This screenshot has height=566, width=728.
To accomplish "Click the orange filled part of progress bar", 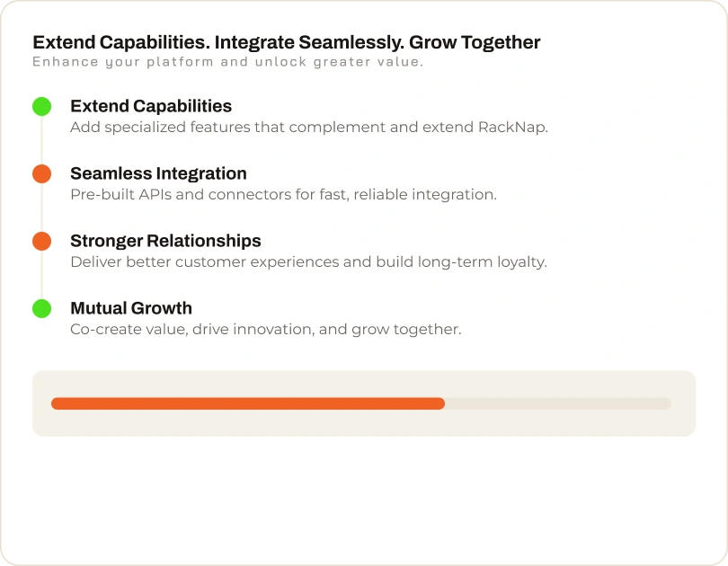I will 248,403.
